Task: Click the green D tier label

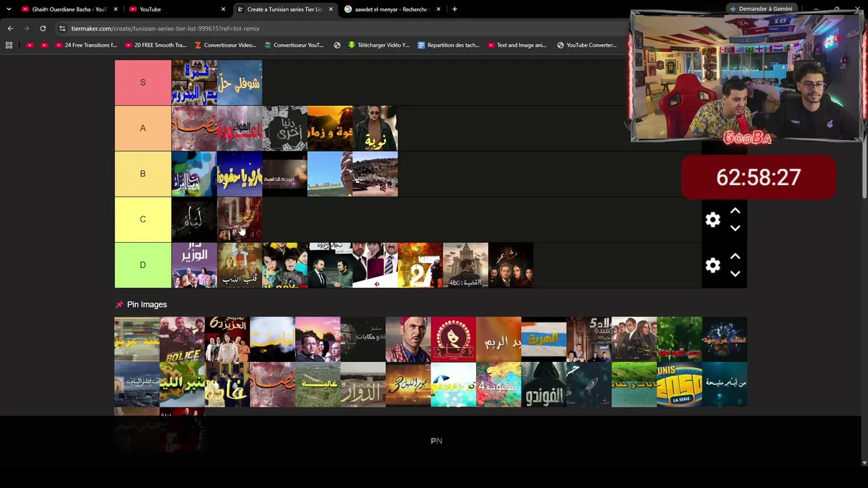Action: pyautogui.click(x=142, y=265)
